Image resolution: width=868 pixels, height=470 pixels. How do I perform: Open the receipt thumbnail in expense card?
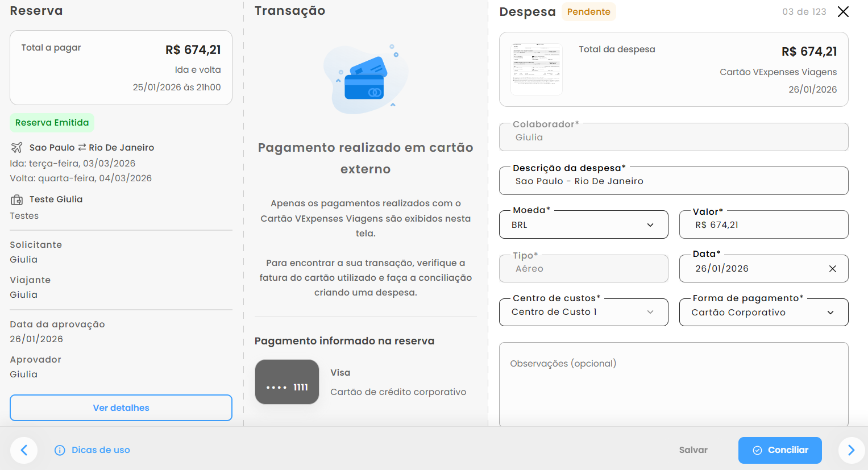click(x=536, y=69)
